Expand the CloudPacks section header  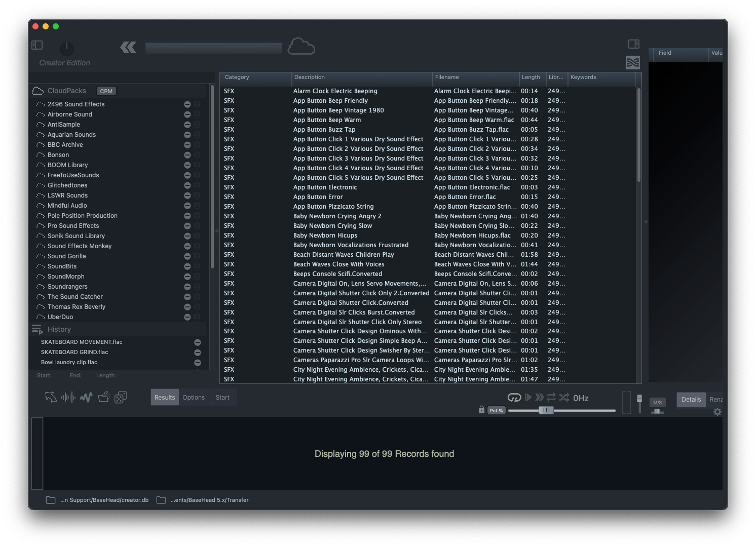tap(66, 91)
